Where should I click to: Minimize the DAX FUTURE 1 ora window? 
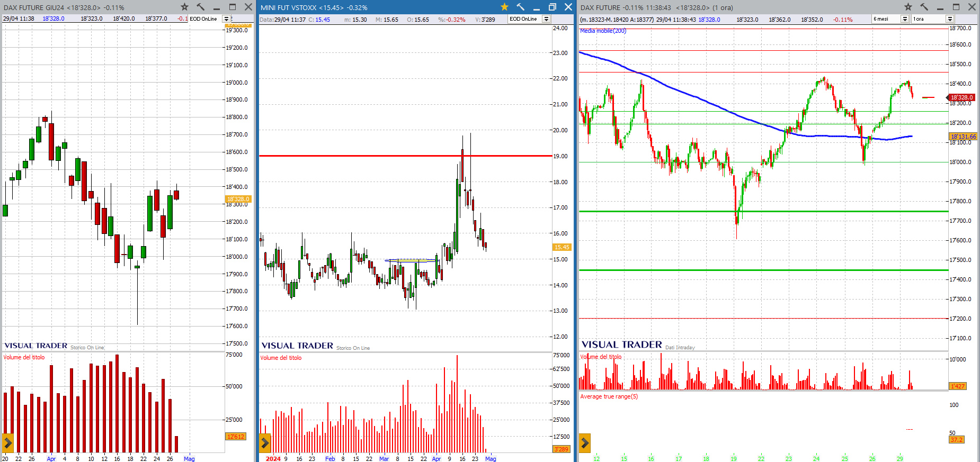(940, 7)
